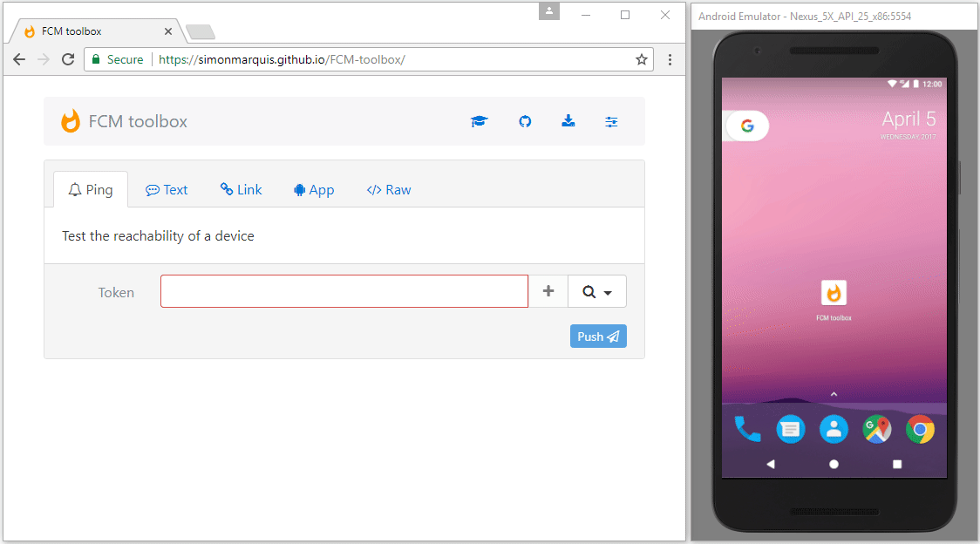This screenshot has width=980, height=544.
Task: Go back in Chrome browser
Action: (19, 59)
